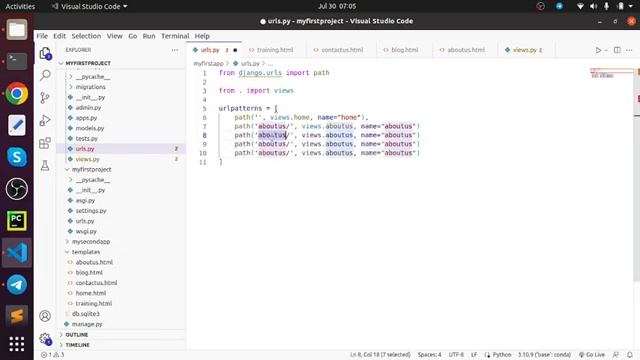The image size is (640, 360).
Task: Switch to aboutus.html tab
Action: [x=466, y=50]
